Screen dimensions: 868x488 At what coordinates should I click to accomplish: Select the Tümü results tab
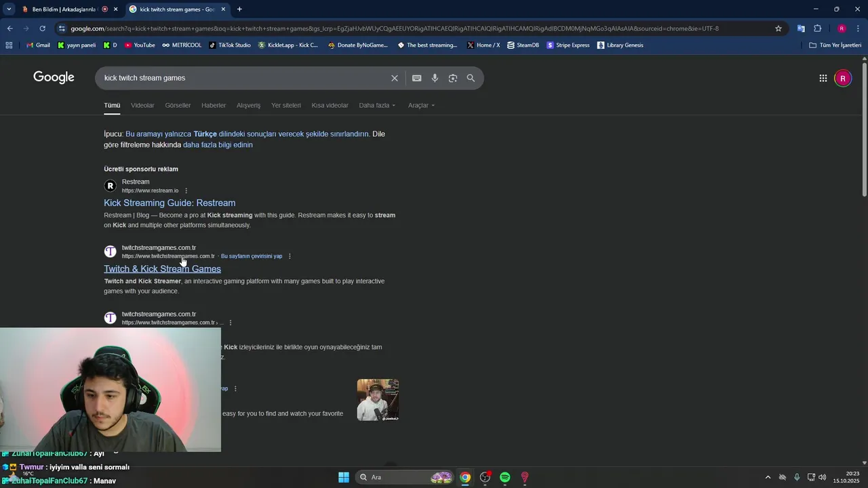tap(112, 105)
